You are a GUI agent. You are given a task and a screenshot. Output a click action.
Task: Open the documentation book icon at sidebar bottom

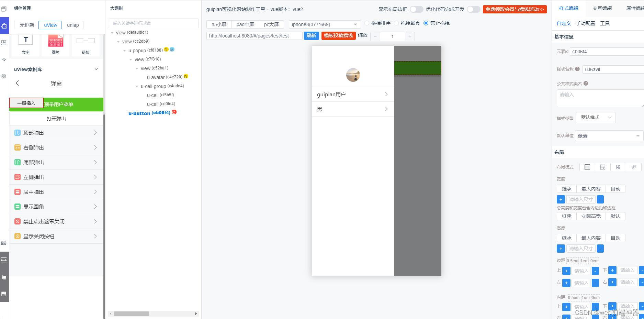coord(4,243)
